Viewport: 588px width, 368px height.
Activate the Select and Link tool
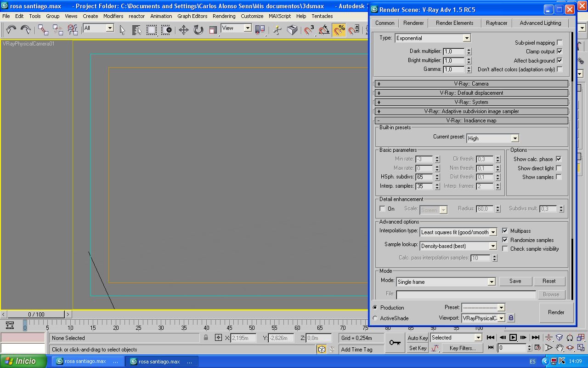tap(43, 30)
